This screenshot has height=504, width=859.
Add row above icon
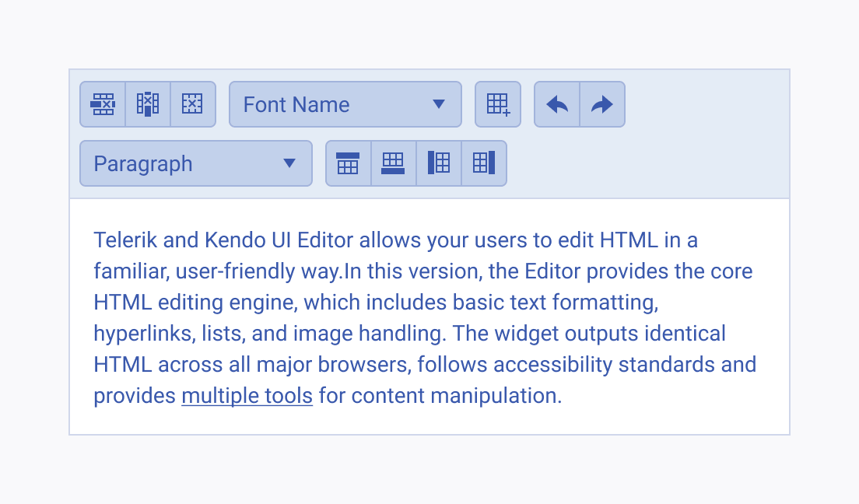coord(349,163)
